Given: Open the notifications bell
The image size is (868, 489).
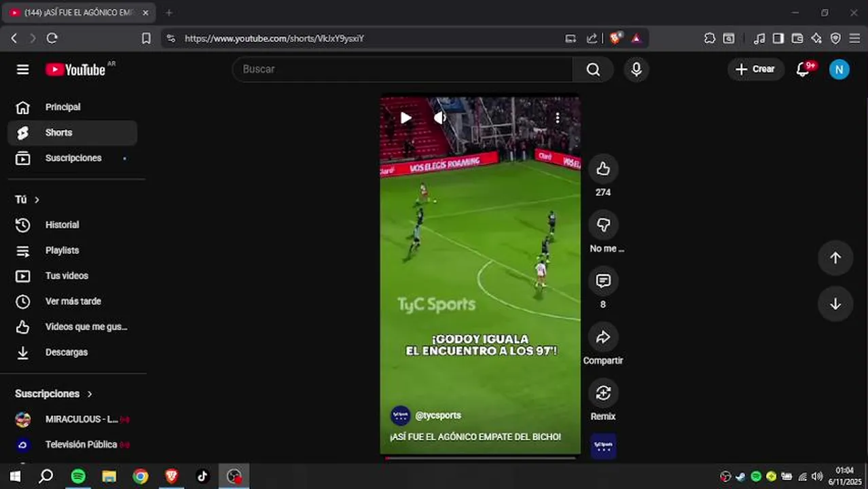Looking at the screenshot, I should pyautogui.click(x=803, y=69).
